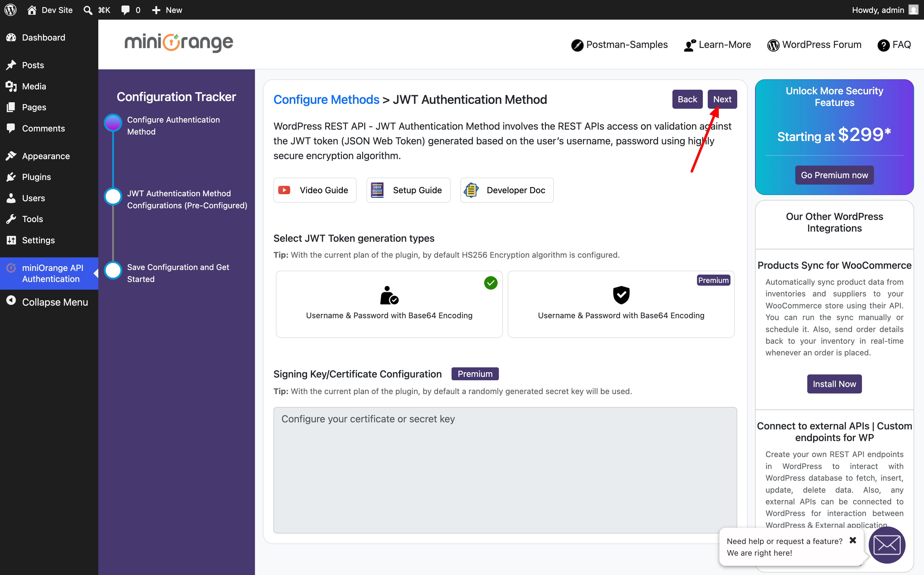Click the Setup Guide book icon
924x575 pixels.
coord(377,190)
